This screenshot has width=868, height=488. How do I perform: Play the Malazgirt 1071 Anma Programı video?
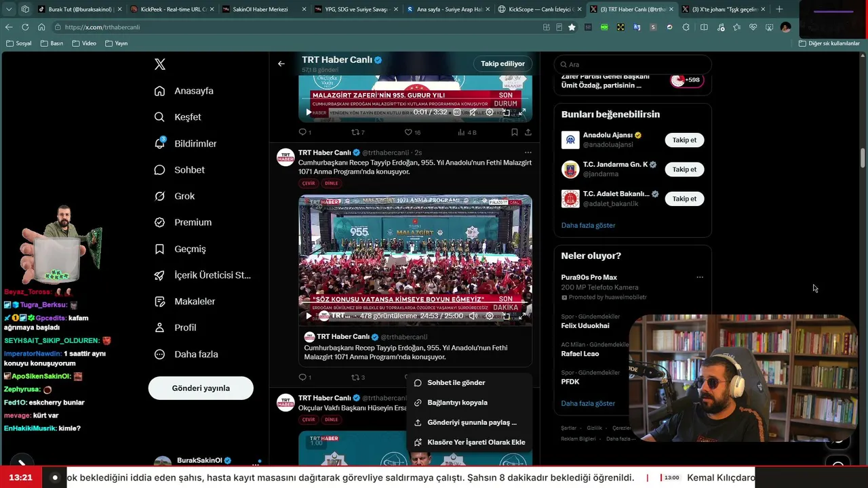(309, 316)
